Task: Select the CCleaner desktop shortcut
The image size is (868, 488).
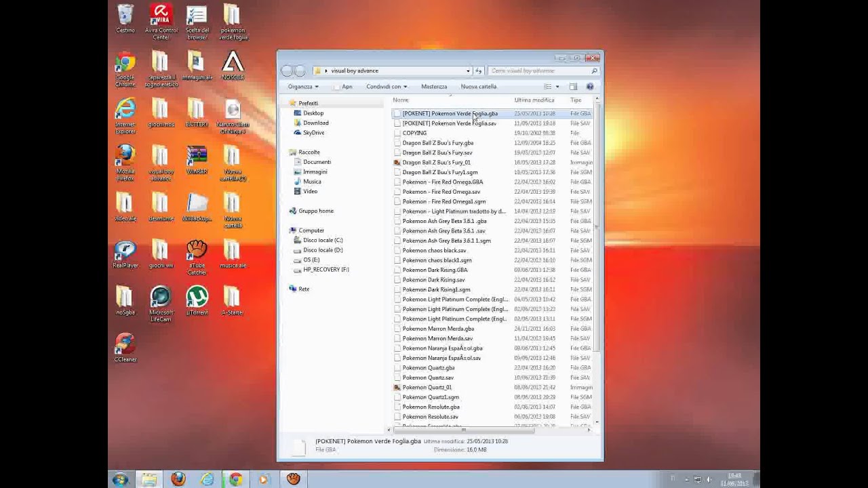Action: click(x=125, y=348)
